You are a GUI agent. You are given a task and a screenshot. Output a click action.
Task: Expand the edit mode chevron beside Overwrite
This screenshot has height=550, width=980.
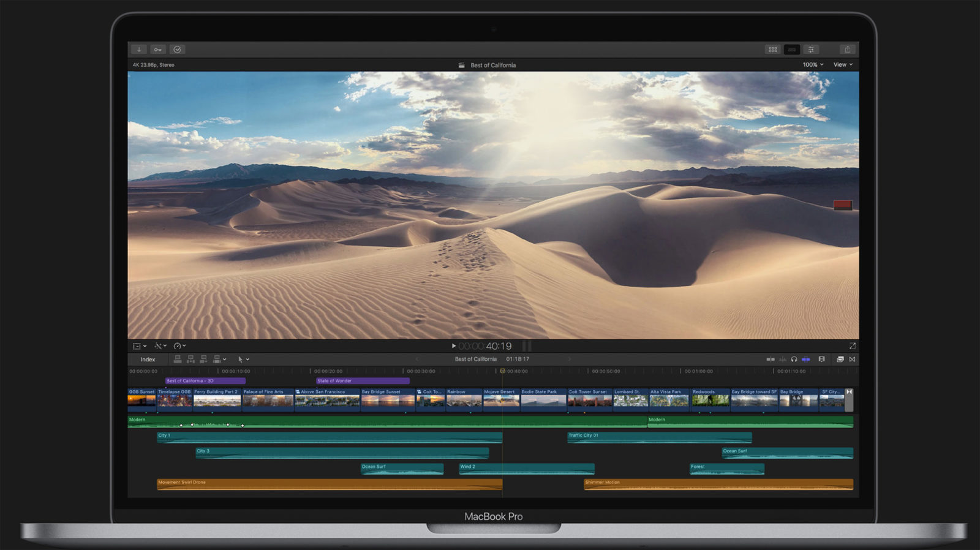225,360
